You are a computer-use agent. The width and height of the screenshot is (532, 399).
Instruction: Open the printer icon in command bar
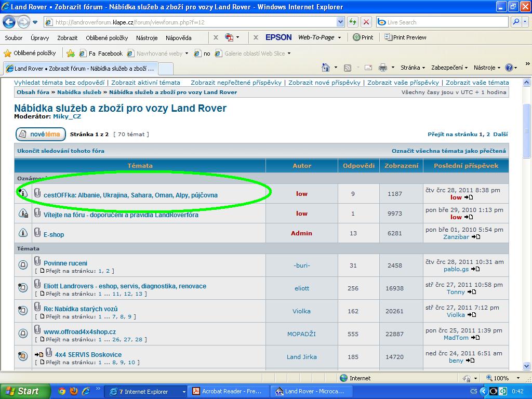tap(382, 68)
